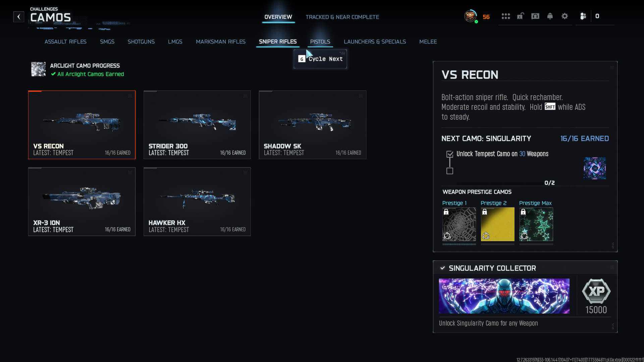Screen dimensions: 644x362
Task: Click the back arrow next to CAMOS
Action: (x=19, y=16)
